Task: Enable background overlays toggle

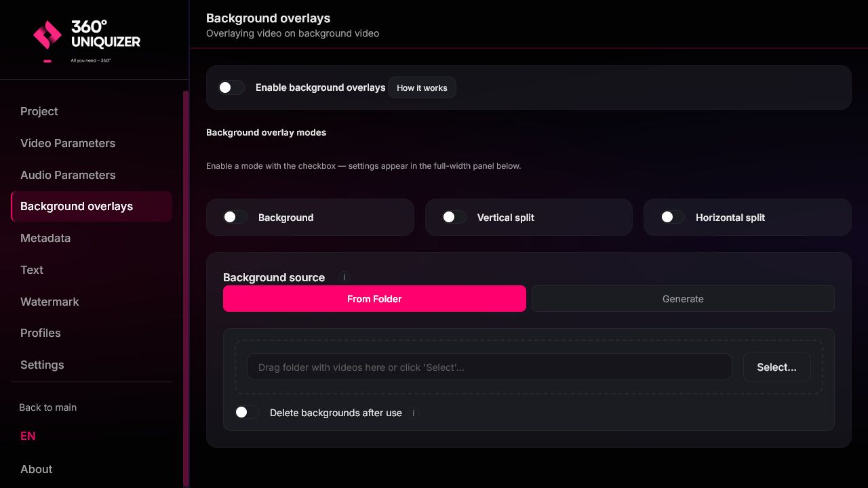Action: tap(231, 87)
